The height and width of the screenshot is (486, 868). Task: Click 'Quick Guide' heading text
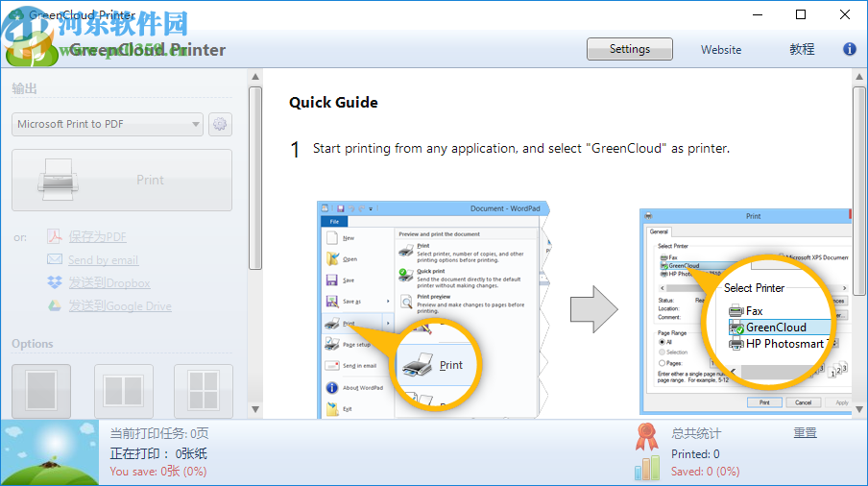(333, 103)
